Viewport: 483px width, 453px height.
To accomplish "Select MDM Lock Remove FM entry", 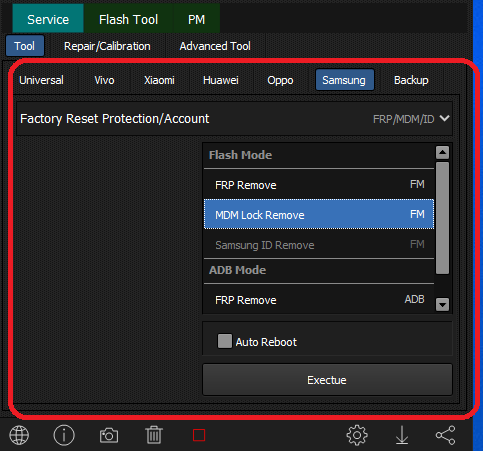I will [x=319, y=214].
